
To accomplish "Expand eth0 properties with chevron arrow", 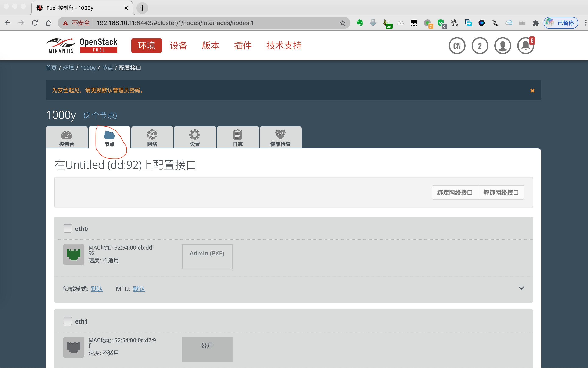I will tap(521, 288).
